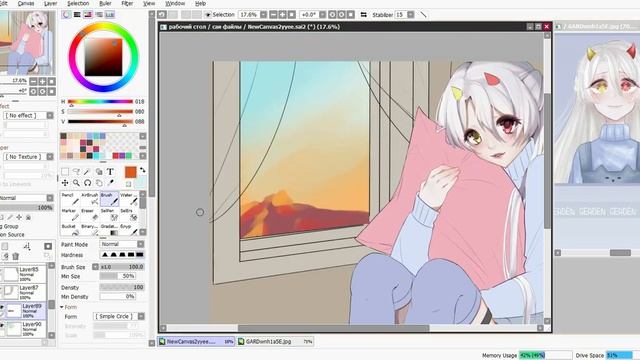Open the layer effect dropdown
This screenshot has width=640, height=360.
pos(50,116)
